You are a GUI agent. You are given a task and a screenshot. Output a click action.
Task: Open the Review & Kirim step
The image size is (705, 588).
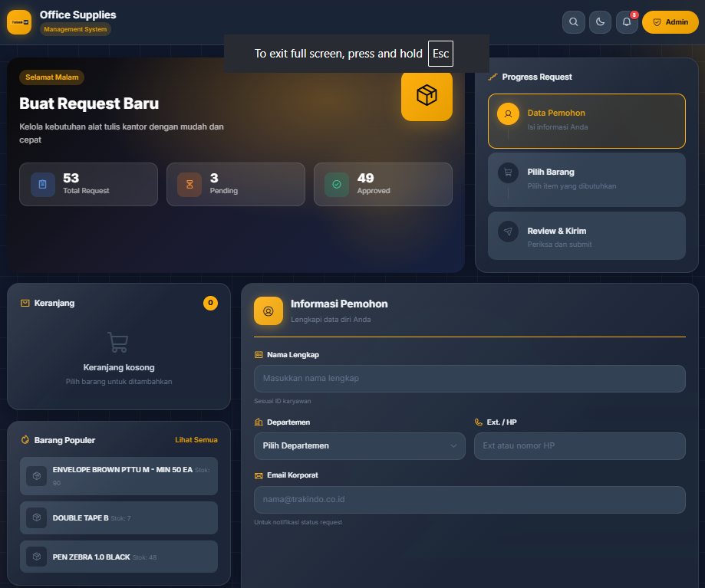586,238
